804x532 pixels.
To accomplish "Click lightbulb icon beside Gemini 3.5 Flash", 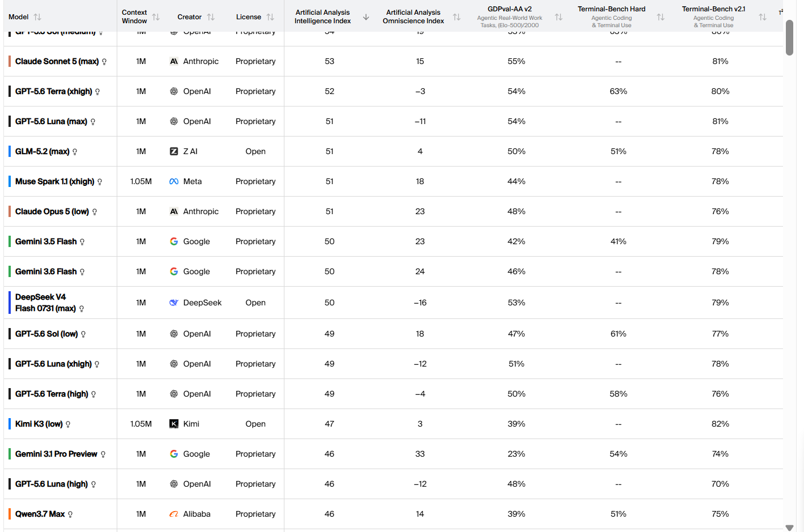I will pos(82,242).
